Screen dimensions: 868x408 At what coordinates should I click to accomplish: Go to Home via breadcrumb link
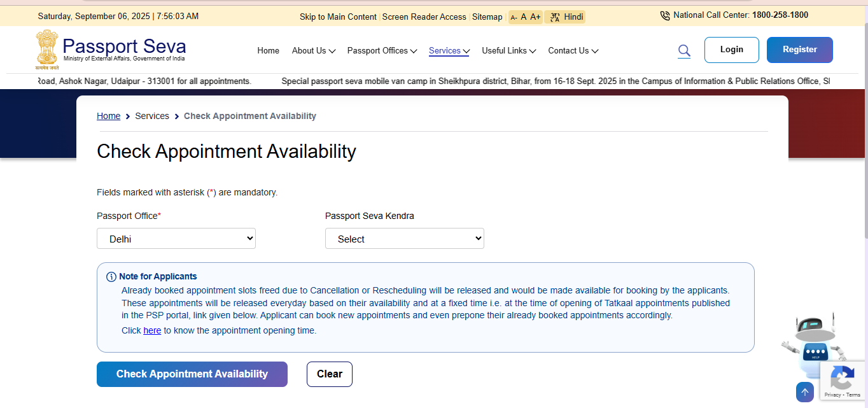coord(108,116)
